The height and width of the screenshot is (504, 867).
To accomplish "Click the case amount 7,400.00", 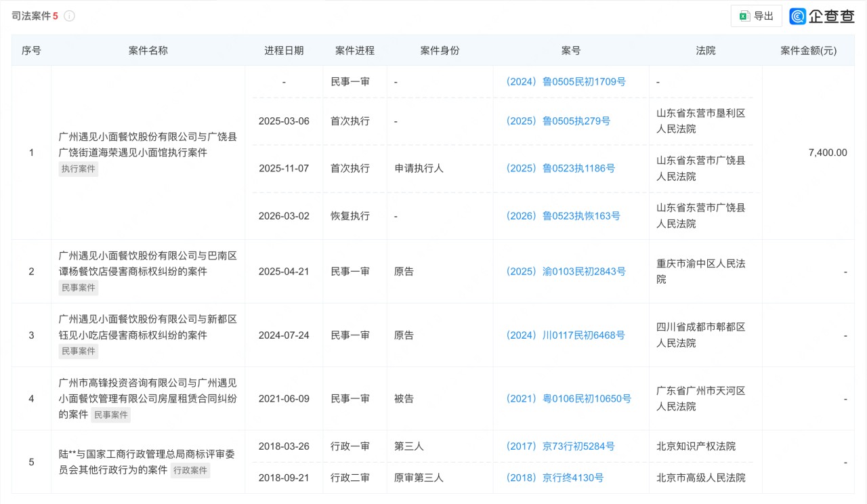I will click(828, 152).
